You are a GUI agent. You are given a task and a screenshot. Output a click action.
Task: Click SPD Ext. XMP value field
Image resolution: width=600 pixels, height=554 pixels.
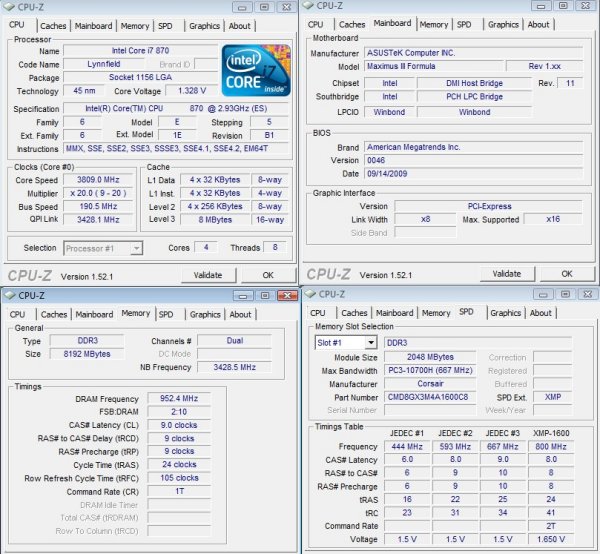(553, 397)
